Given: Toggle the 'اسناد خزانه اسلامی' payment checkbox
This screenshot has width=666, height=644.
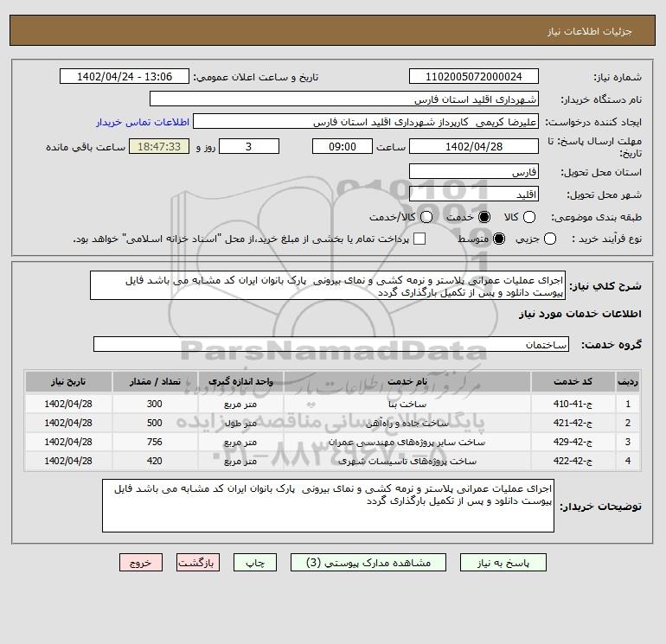Looking at the screenshot, I should (x=419, y=239).
